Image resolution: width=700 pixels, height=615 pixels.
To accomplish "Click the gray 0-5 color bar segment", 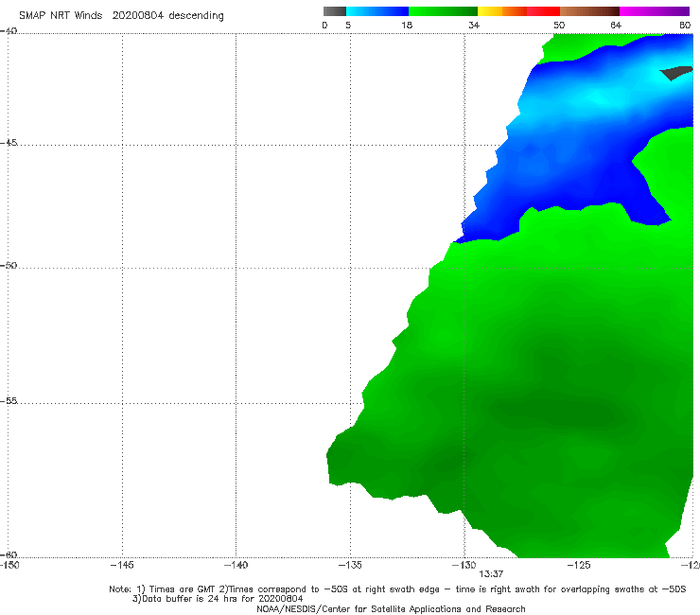I will pos(335,11).
